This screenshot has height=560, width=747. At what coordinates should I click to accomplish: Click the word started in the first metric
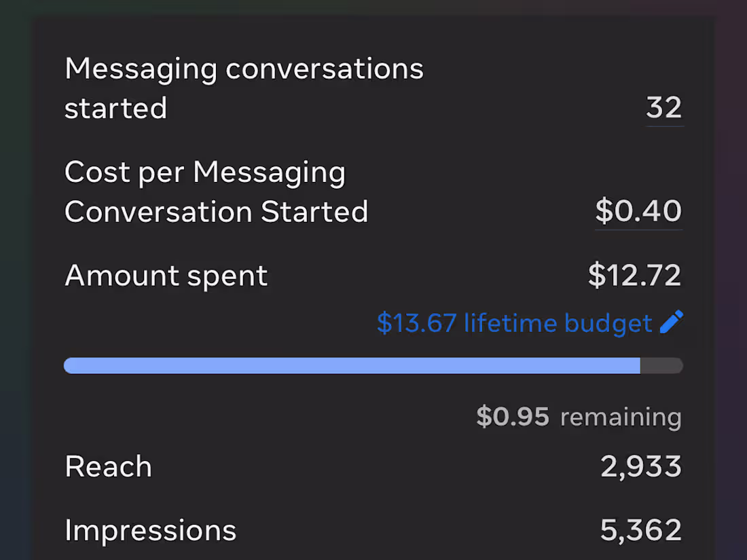click(x=115, y=109)
